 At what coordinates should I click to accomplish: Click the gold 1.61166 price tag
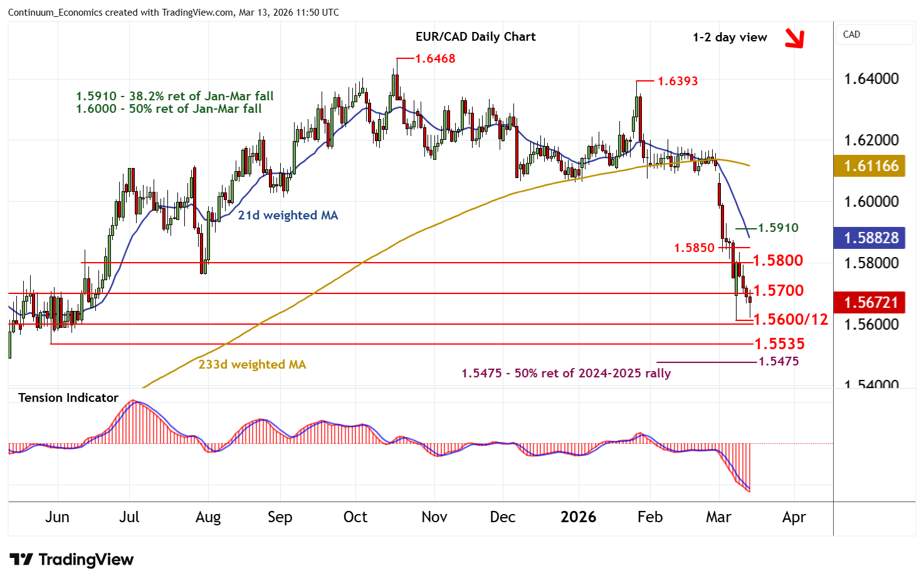(x=869, y=166)
